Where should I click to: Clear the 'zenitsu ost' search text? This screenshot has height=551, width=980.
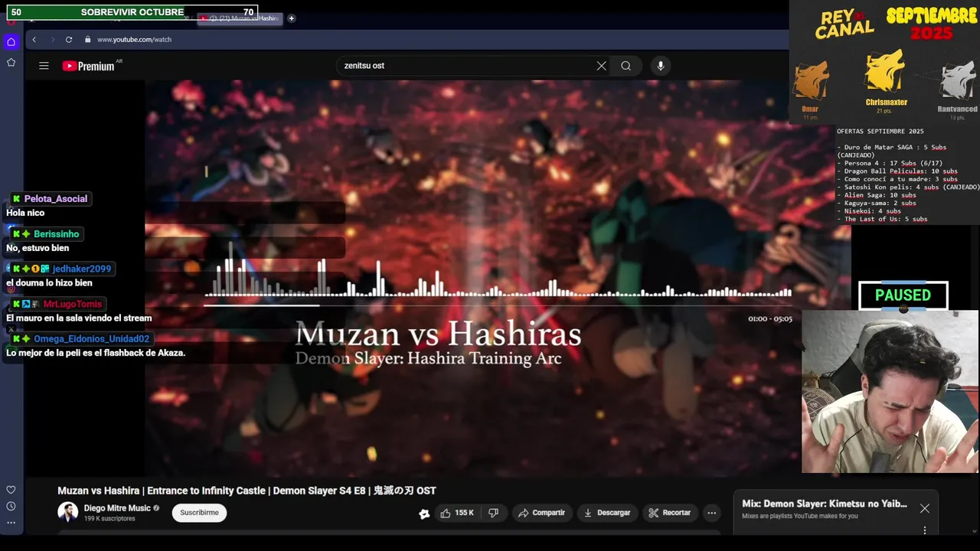coord(601,66)
